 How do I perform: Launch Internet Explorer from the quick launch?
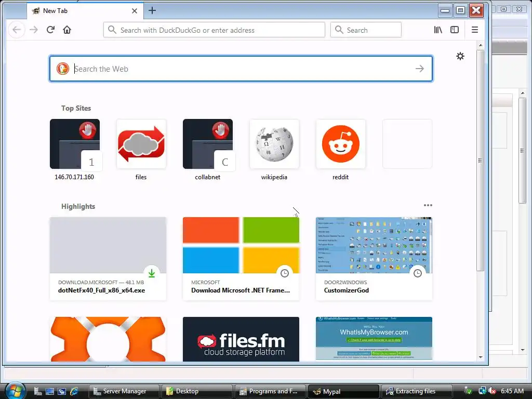pos(74,392)
